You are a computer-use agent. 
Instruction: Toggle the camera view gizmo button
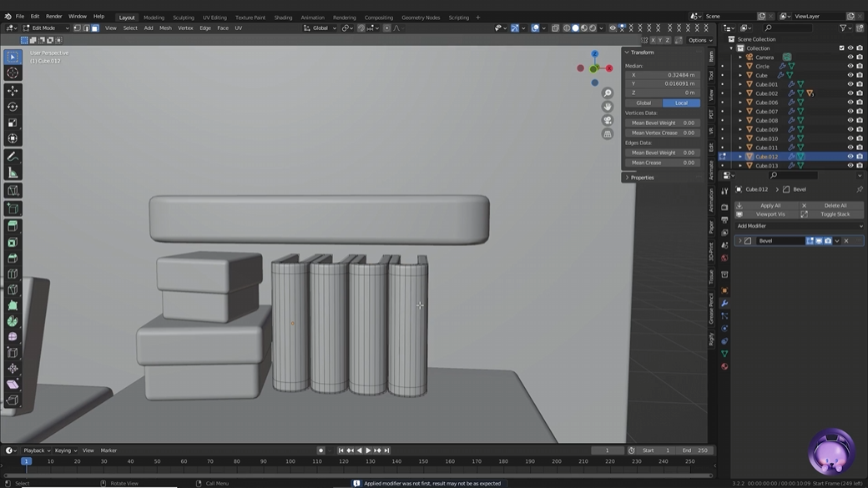click(x=608, y=120)
